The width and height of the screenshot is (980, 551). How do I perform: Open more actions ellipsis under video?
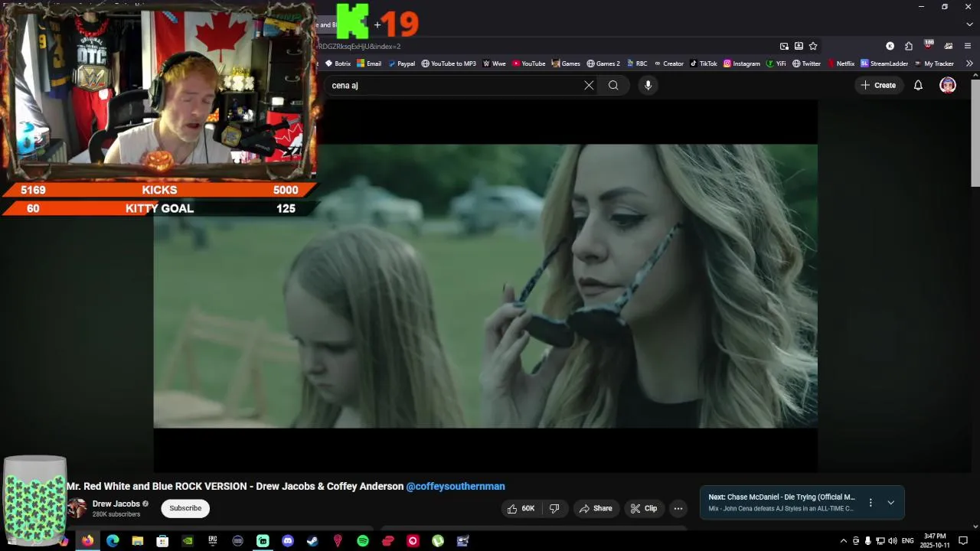[x=678, y=508]
